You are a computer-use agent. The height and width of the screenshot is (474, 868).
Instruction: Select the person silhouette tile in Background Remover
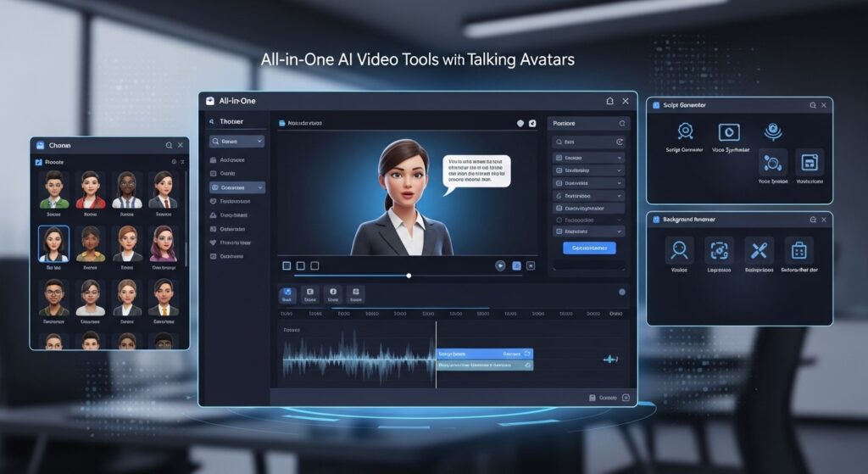[x=679, y=250]
